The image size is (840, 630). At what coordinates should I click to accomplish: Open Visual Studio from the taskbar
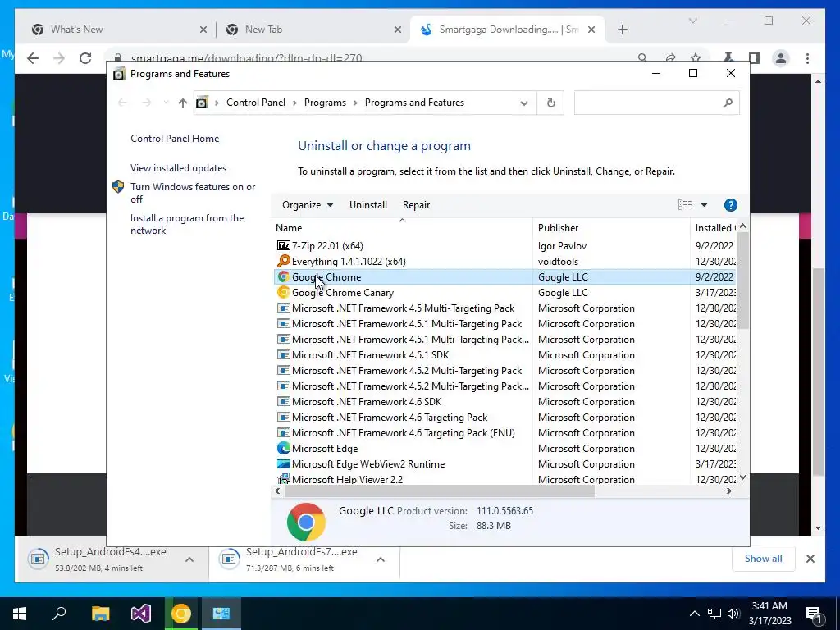point(141,613)
